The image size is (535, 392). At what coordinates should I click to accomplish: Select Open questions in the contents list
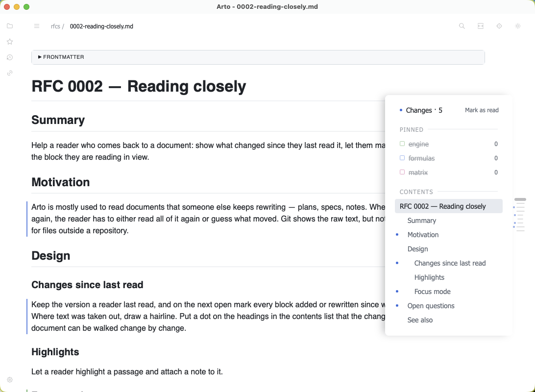tap(431, 306)
